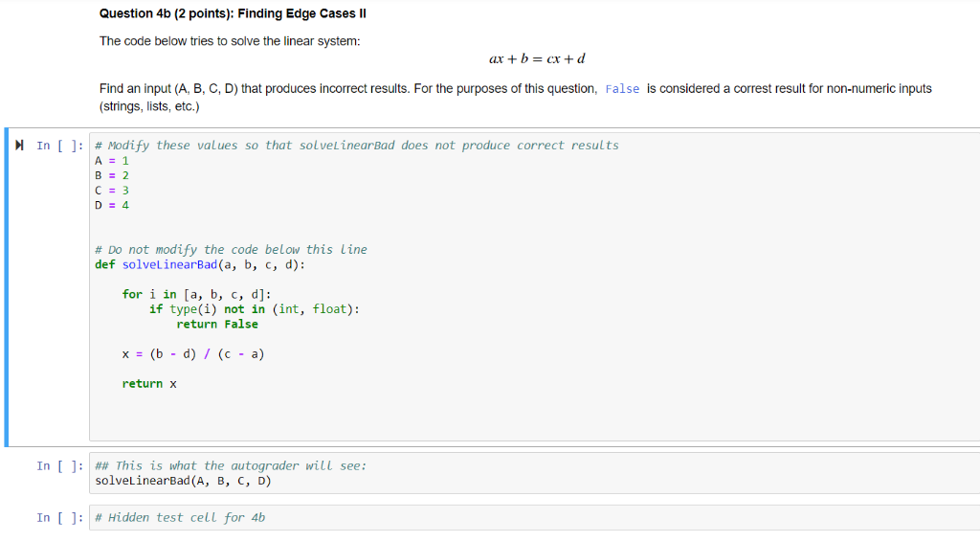
Task: Click the 'if type(i) not in (int, float):' line
Action: (x=255, y=308)
